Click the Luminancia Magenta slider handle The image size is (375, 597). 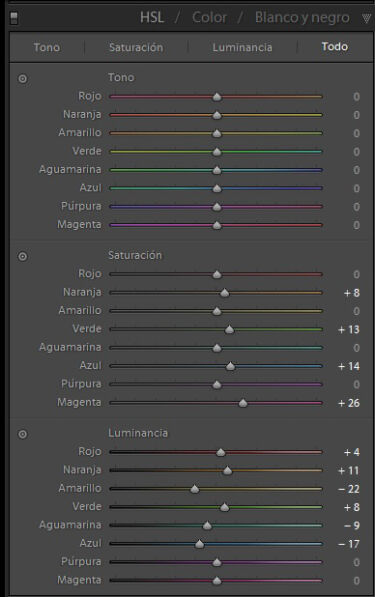tap(217, 581)
